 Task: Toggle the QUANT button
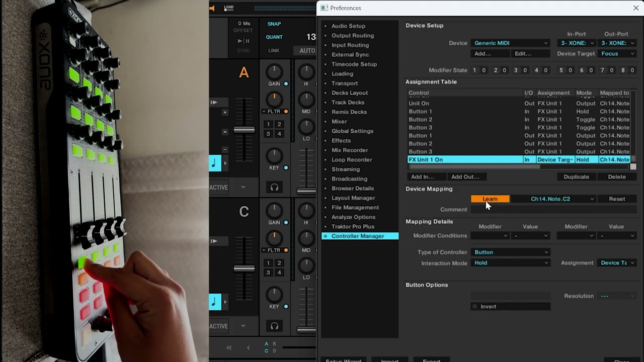click(x=274, y=37)
